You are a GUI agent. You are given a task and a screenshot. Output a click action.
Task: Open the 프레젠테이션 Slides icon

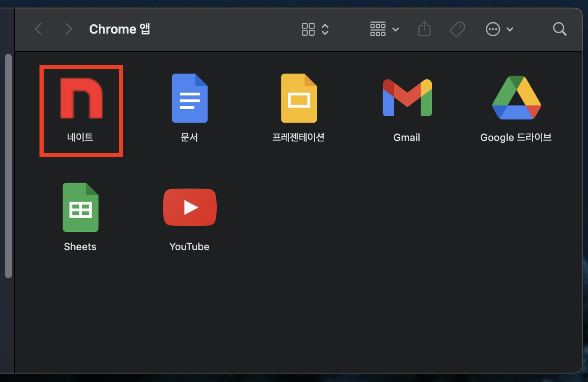point(299,98)
